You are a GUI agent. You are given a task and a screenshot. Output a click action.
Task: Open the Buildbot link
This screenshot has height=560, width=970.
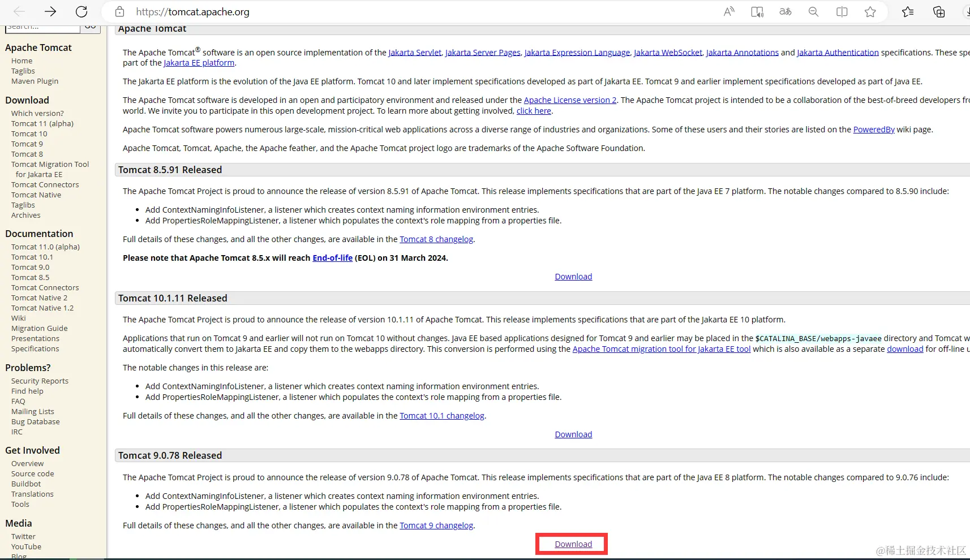coord(26,484)
